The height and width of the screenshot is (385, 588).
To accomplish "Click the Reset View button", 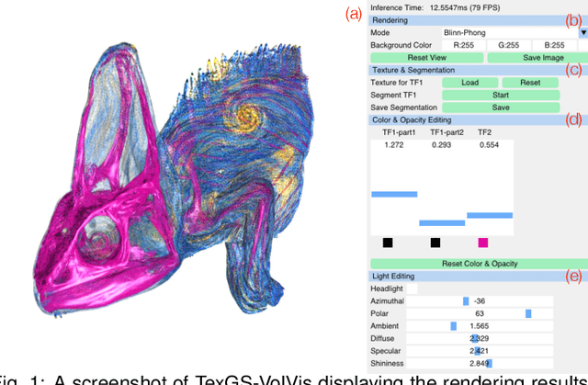I will 426,58.
